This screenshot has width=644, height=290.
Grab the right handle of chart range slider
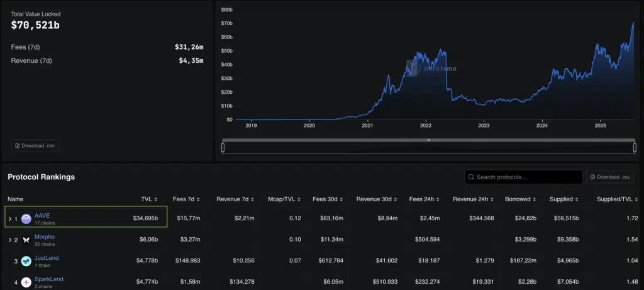click(635, 147)
